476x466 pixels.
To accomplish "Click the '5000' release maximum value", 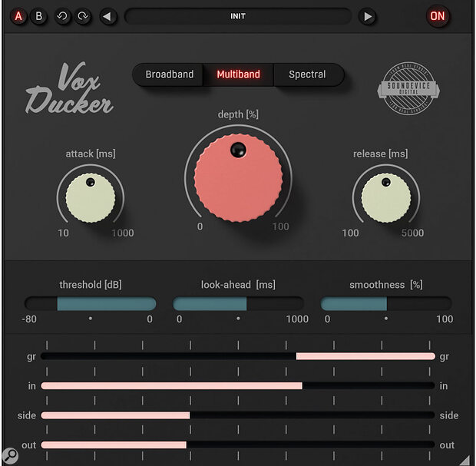I will click(412, 233).
